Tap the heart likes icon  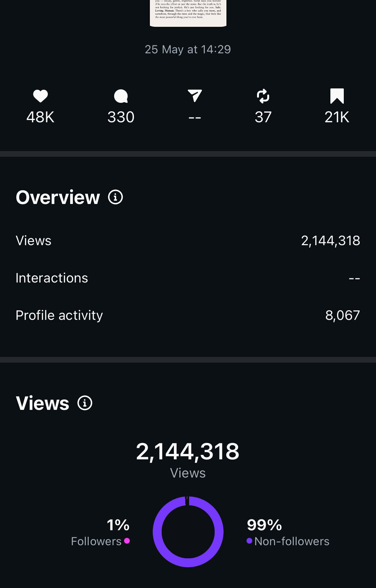41,96
